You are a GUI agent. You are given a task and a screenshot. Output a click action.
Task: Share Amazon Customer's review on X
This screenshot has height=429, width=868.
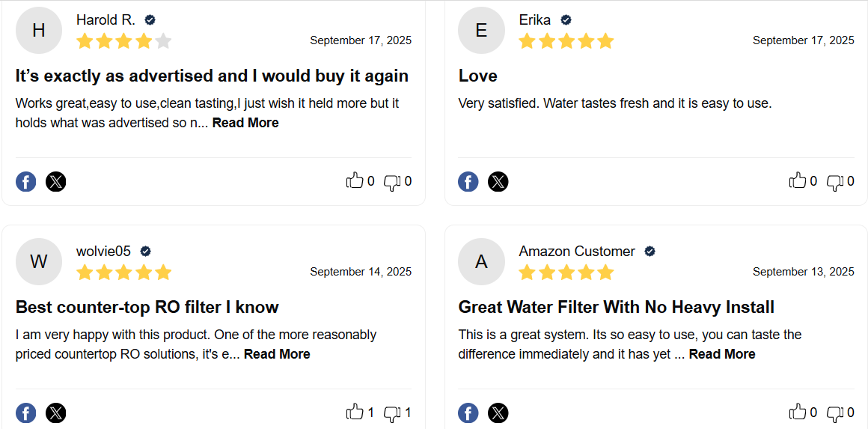498,413
